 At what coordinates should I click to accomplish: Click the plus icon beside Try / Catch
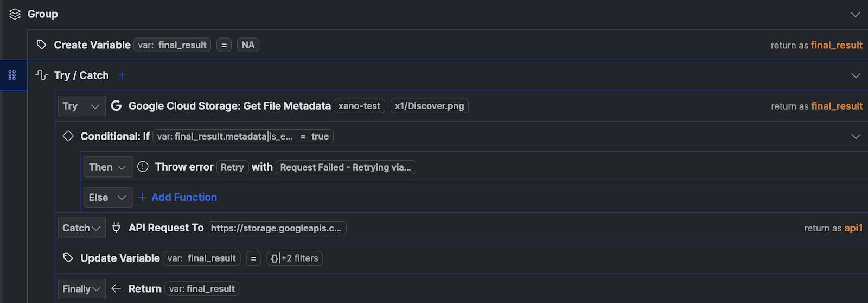pyautogui.click(x=122, y=75)
